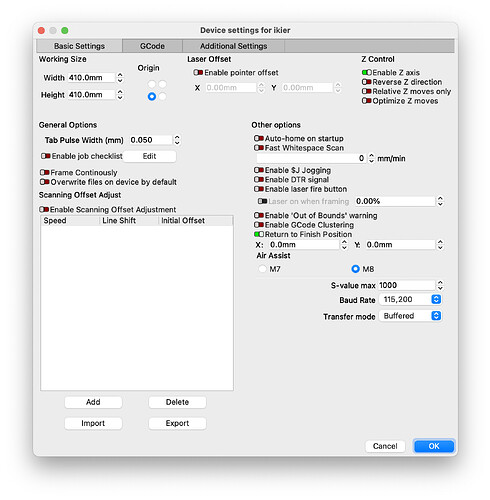The width and height of the screenshot is (490, 500).
Task: Click the Edit checklist button
Action: [x=149, y=156]
